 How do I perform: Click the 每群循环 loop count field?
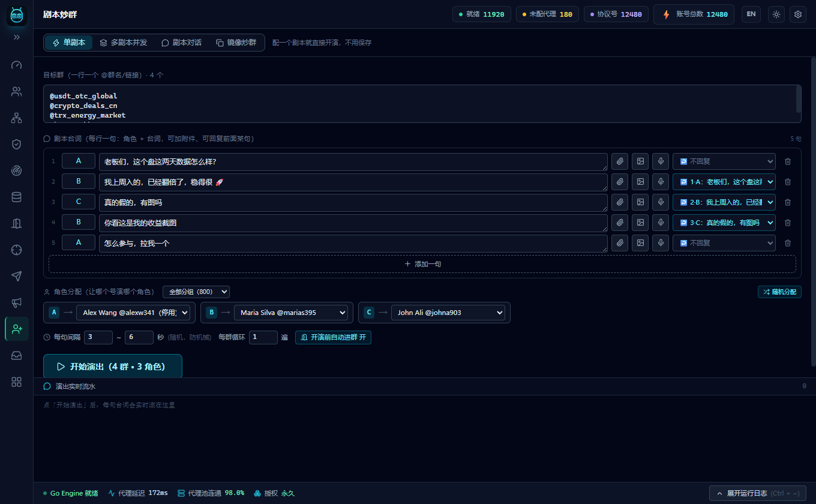263,337
